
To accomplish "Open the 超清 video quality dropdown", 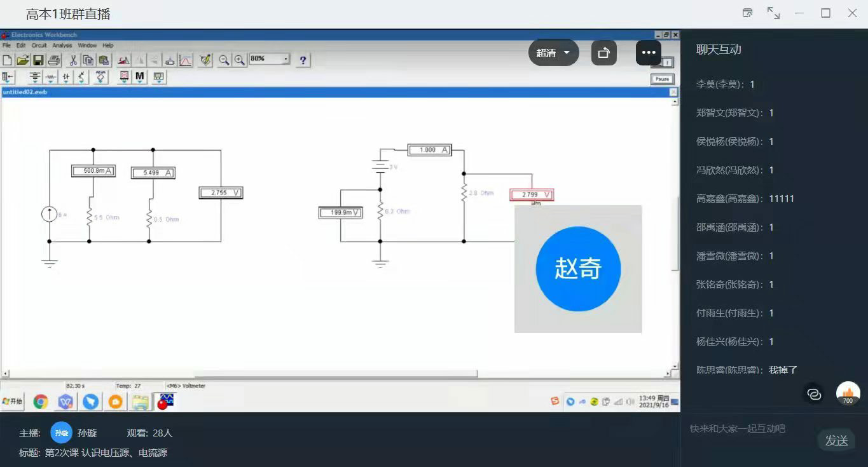I will (x=553, y=53).
